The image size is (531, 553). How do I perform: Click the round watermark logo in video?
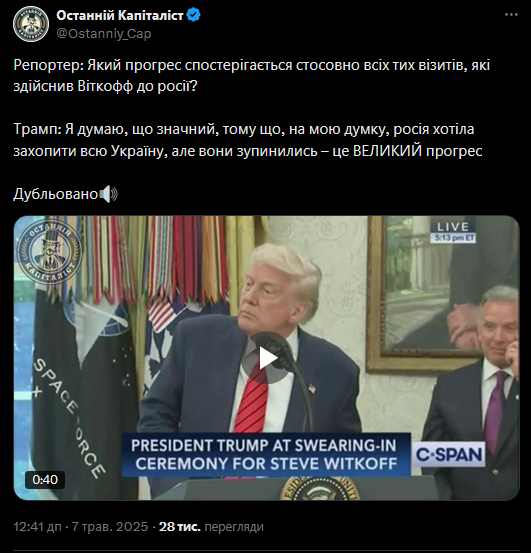click(x=49, y=251)
